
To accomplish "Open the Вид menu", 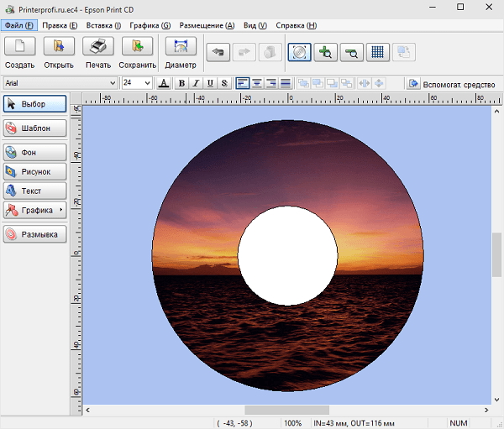I will pos(255,25).
